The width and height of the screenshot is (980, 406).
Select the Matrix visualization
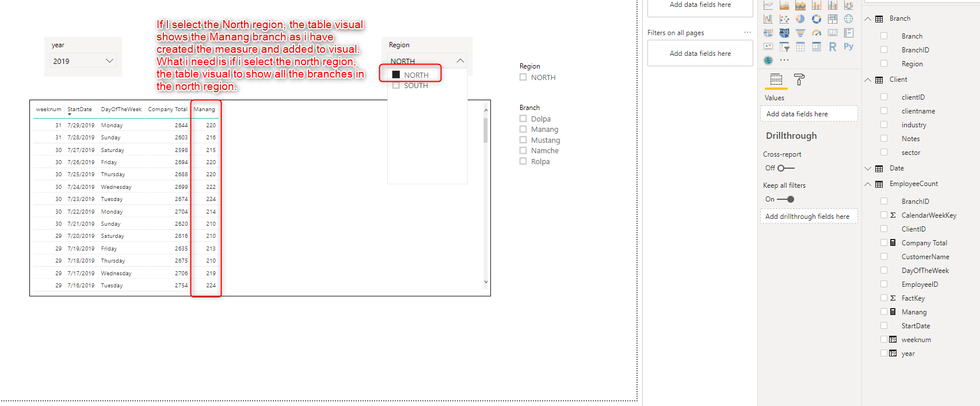[x=817, y=47]
